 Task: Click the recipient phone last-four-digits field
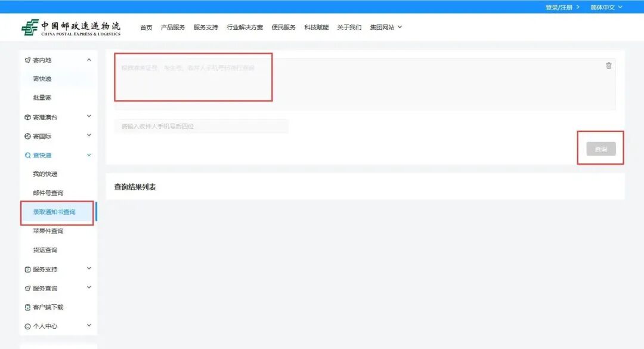pos(202,126)
